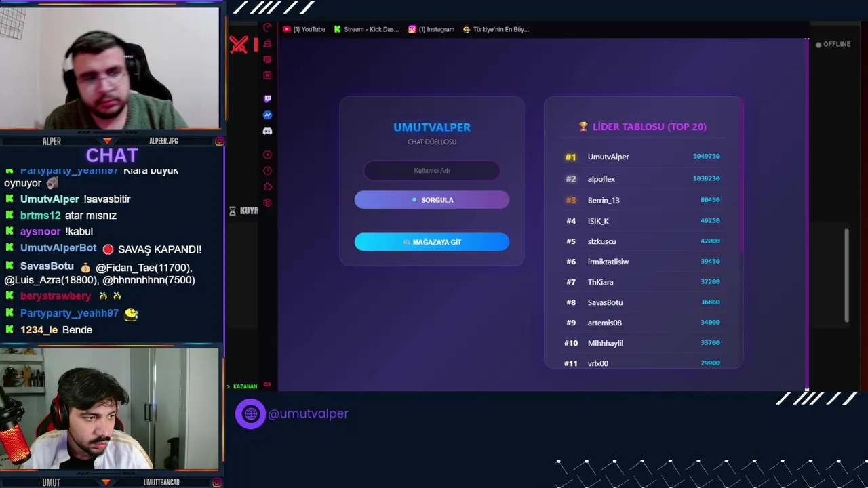Click the @umutvalper handle link
This screenshot has width=868, height=488.
(309, 413)
